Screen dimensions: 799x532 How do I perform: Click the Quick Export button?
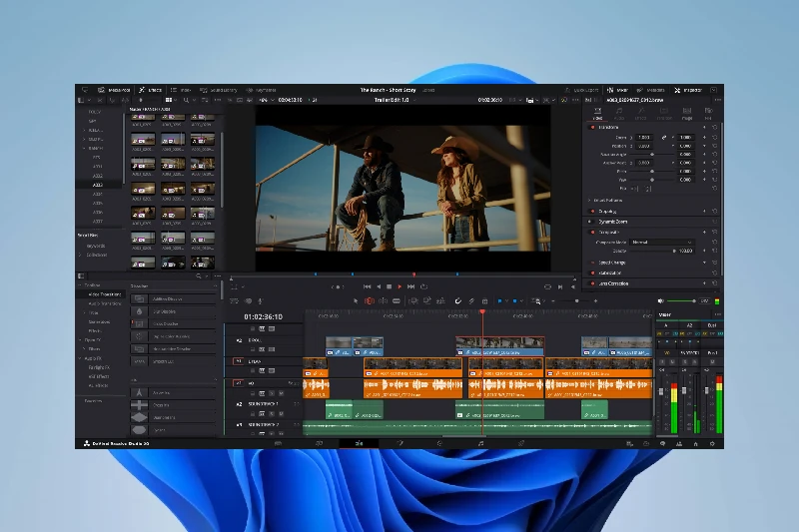tap(582, 90)
